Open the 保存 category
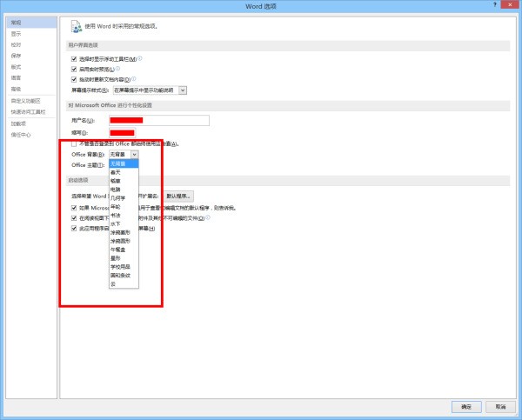The image size is (522, 420). click(31, 56)
